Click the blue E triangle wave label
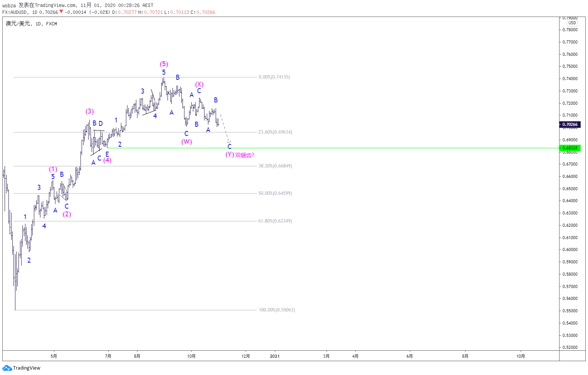This screenshot has width=588, height=375. coord(107,154)
